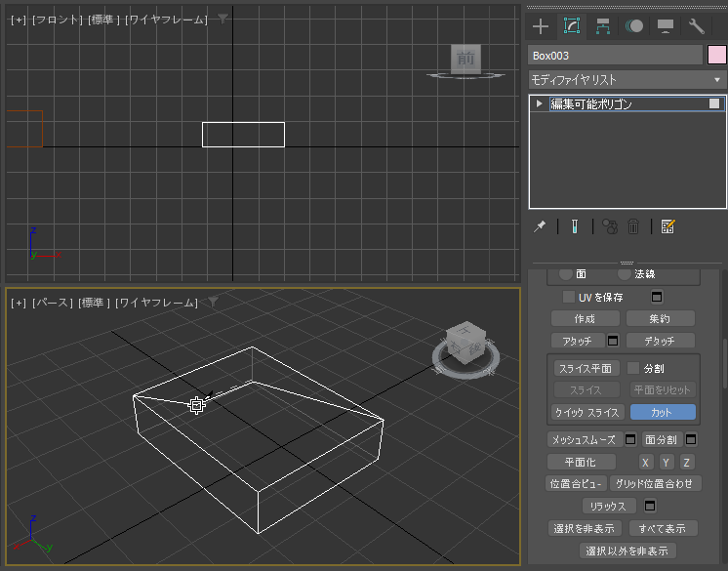
Task: Switch to the Modify panel tab
Action: click(572, 26)
